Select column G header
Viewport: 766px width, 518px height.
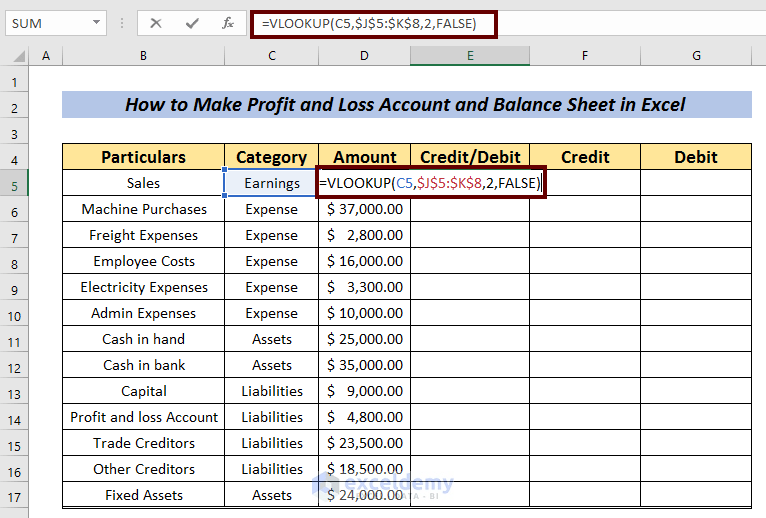point(696,56)
